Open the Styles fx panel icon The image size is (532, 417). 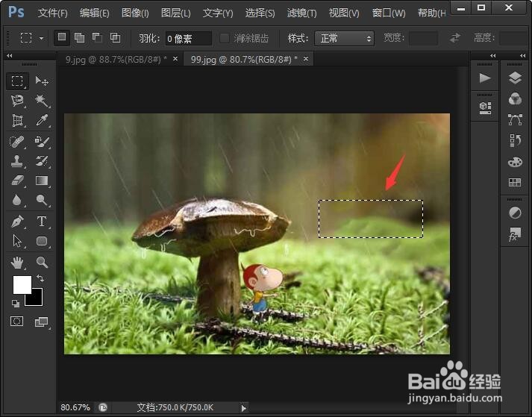click(x=515, y=234)
